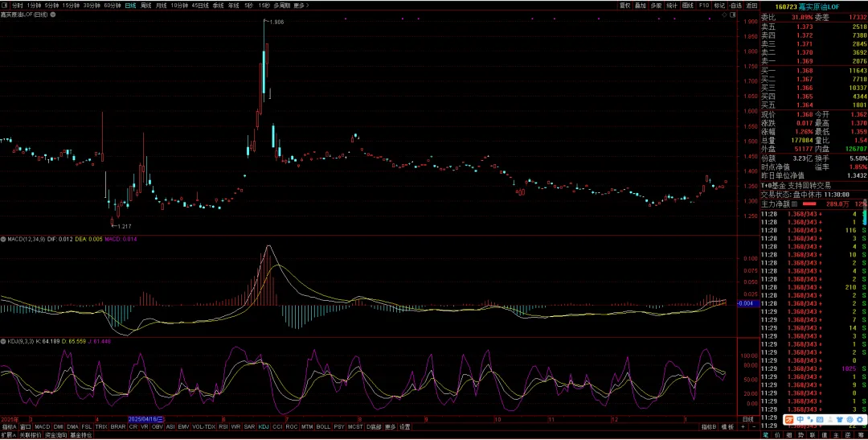Select the RSI indicator tab
868x440 pixels.
[223, 426]
